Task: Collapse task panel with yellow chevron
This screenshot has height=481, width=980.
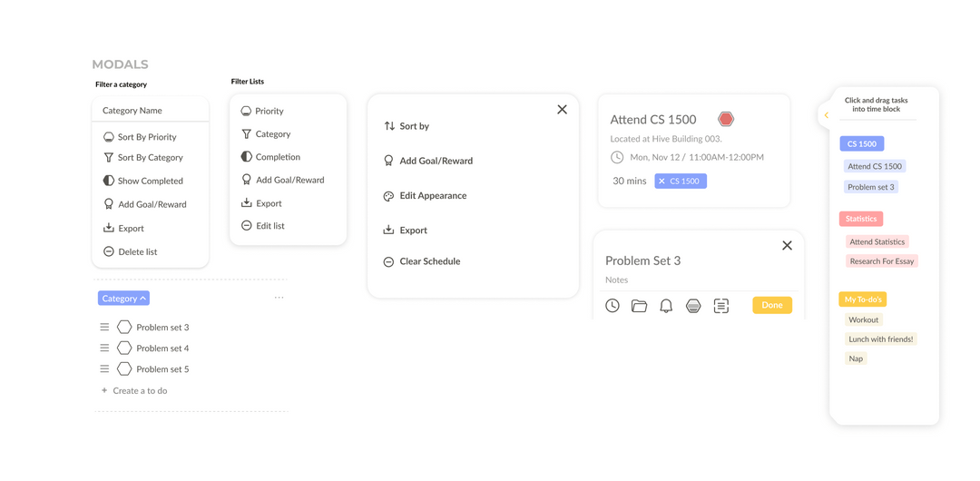Action: [827, 115]
